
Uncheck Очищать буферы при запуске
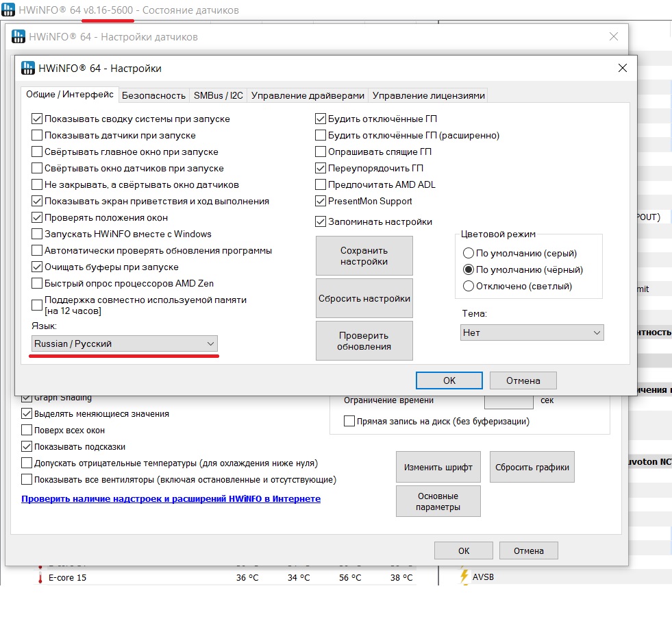[37, 267]
